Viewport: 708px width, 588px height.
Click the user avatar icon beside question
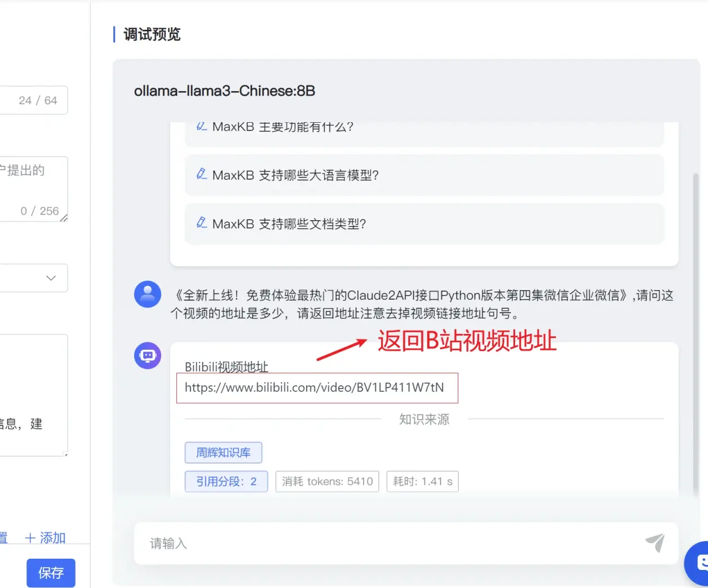[148, 294]
